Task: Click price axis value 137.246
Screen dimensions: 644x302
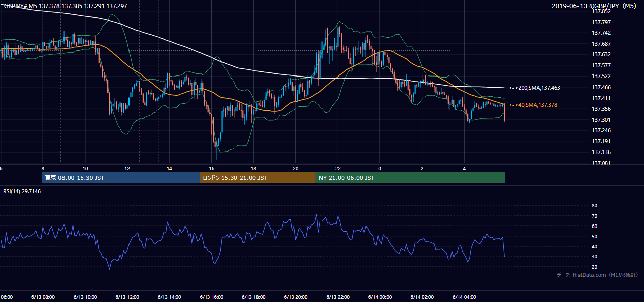Action: pyautogui.click(x=601, y=130)
